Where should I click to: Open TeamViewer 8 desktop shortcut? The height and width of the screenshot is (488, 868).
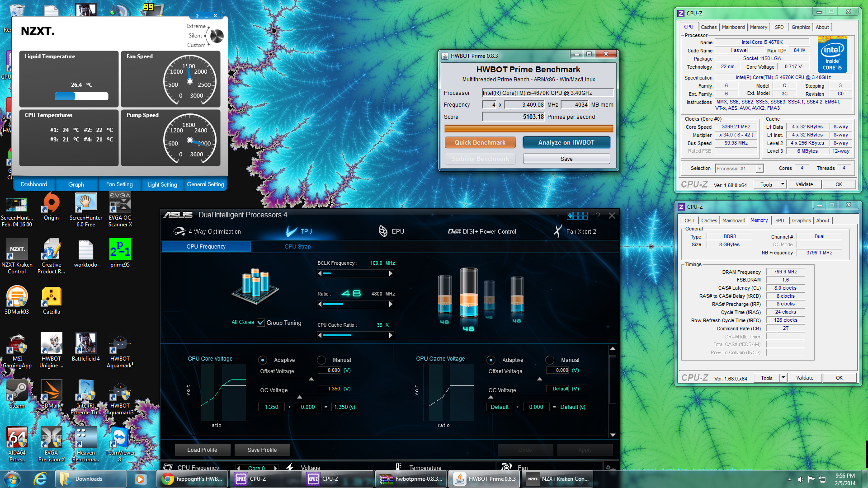[x=120, y=445]
